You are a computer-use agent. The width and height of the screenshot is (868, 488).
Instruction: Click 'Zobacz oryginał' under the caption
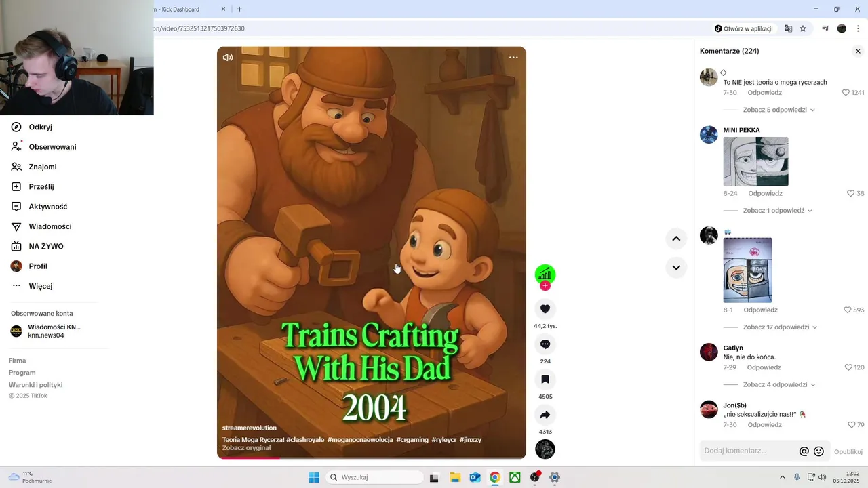point(246,448)
